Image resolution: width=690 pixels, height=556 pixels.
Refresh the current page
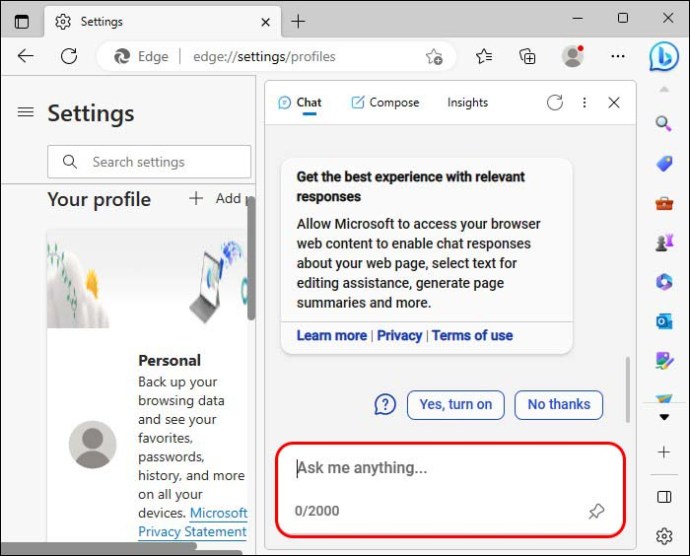tap(69, 56)
